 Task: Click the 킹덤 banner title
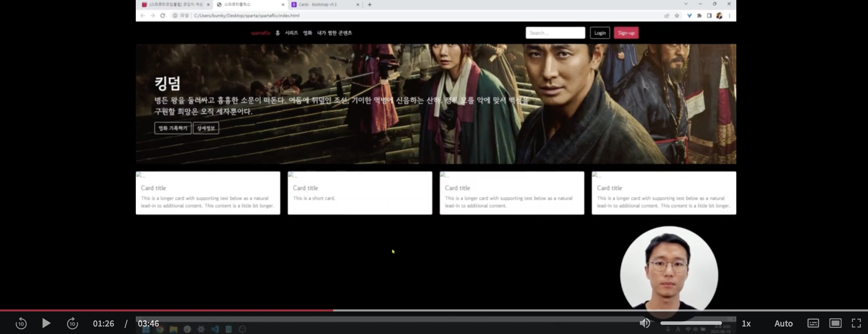point(167,83)
